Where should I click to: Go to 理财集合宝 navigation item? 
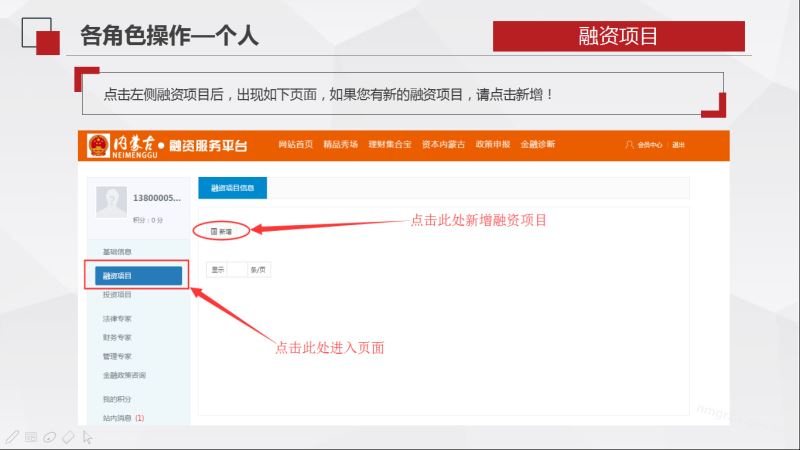click(390, 145)
